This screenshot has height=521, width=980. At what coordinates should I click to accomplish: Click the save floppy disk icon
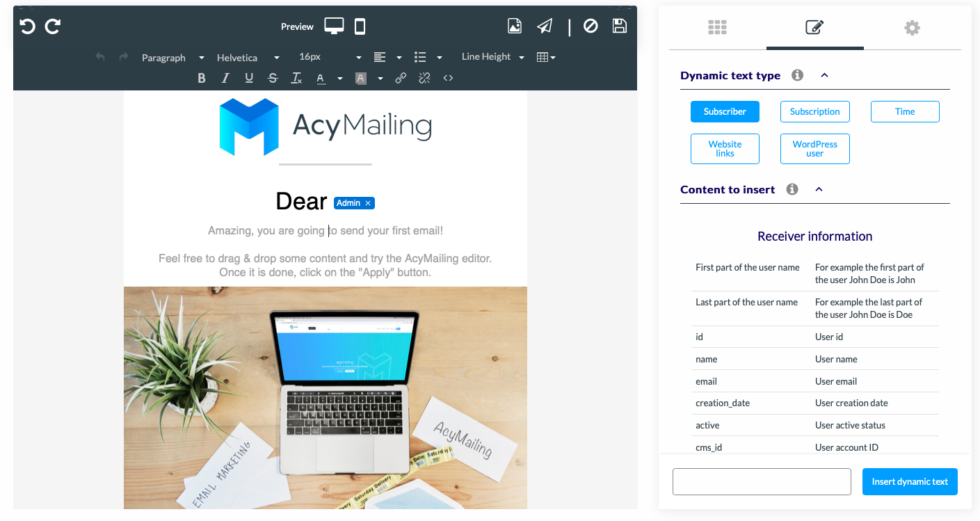619,26
